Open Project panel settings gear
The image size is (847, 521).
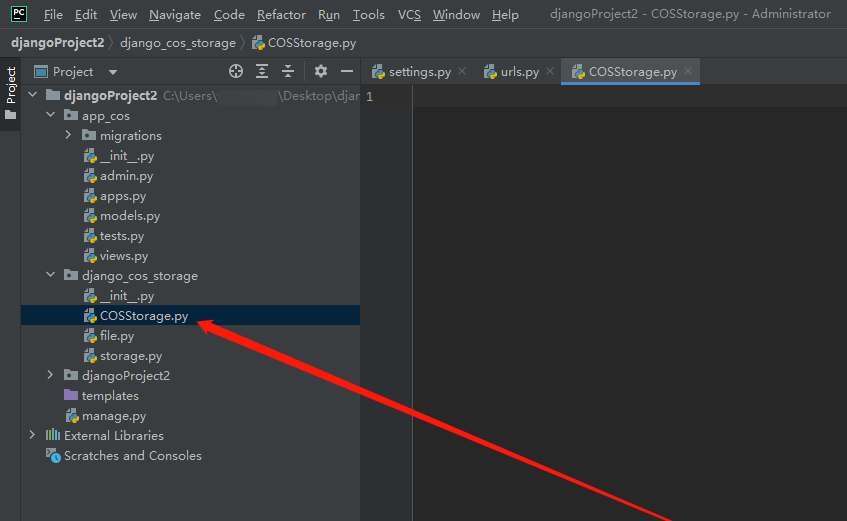click(x=321, y=71)
